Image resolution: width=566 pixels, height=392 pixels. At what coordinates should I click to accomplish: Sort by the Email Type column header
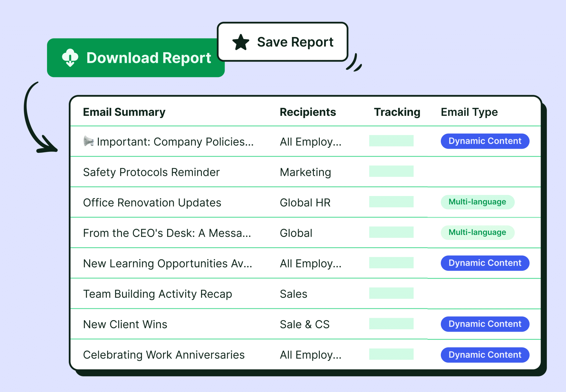coord(469,112)
